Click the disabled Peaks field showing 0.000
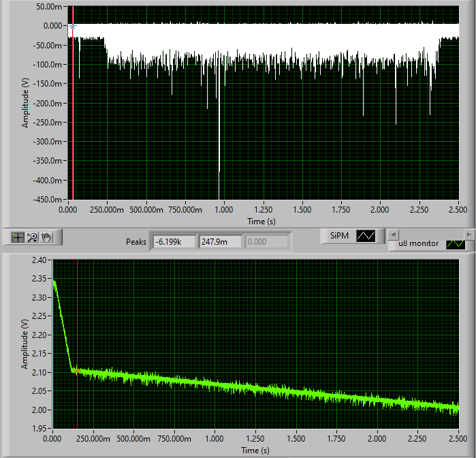 (266, 242)
